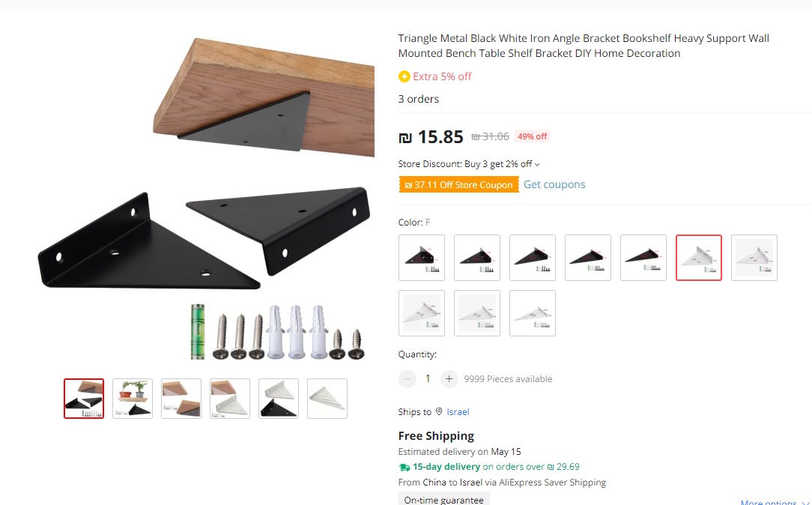Show the first selected product thumbnail

(84, 399)
